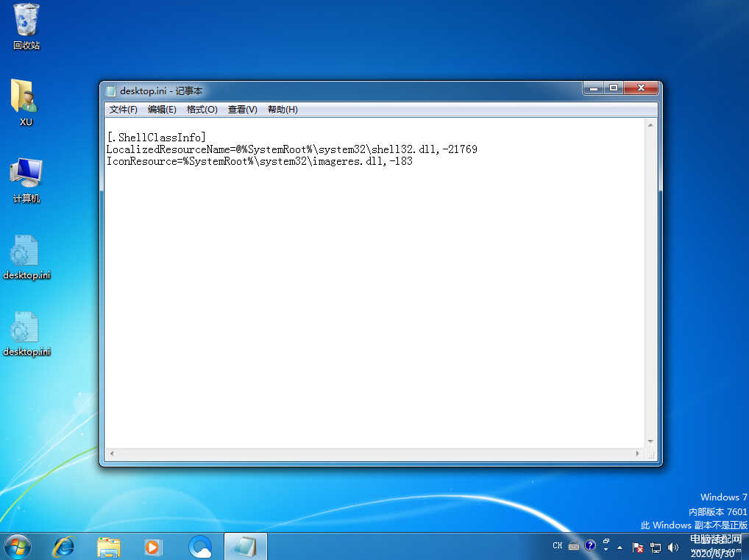This screenshot has width=749, height=560.
Task: Close the desktop.ini Notepad window
Action: click(641, 88)
